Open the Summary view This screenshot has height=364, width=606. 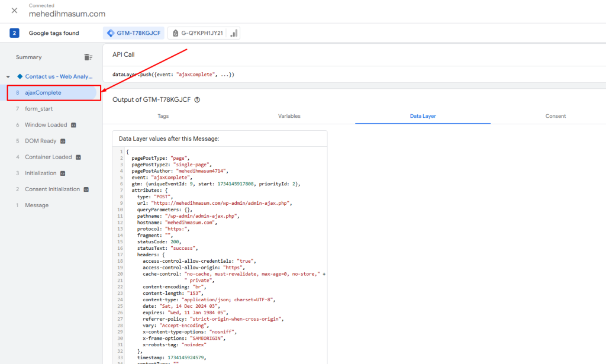click(28, 57)
